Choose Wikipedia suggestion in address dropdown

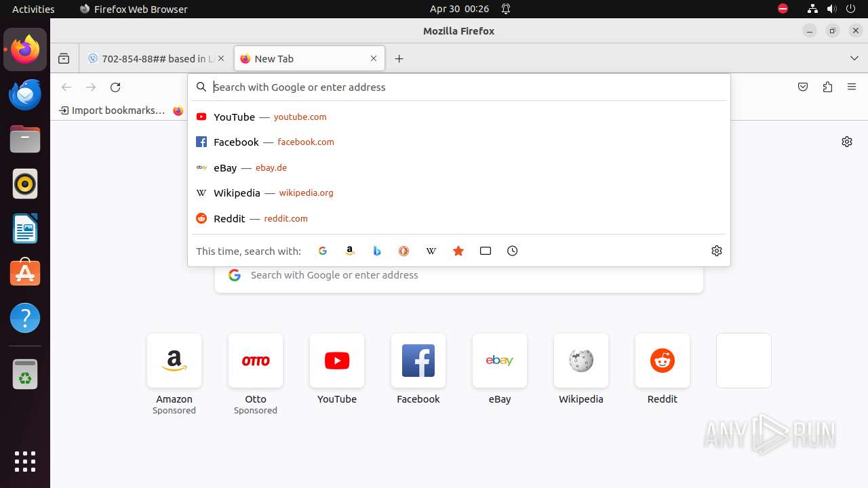point(458,193)
